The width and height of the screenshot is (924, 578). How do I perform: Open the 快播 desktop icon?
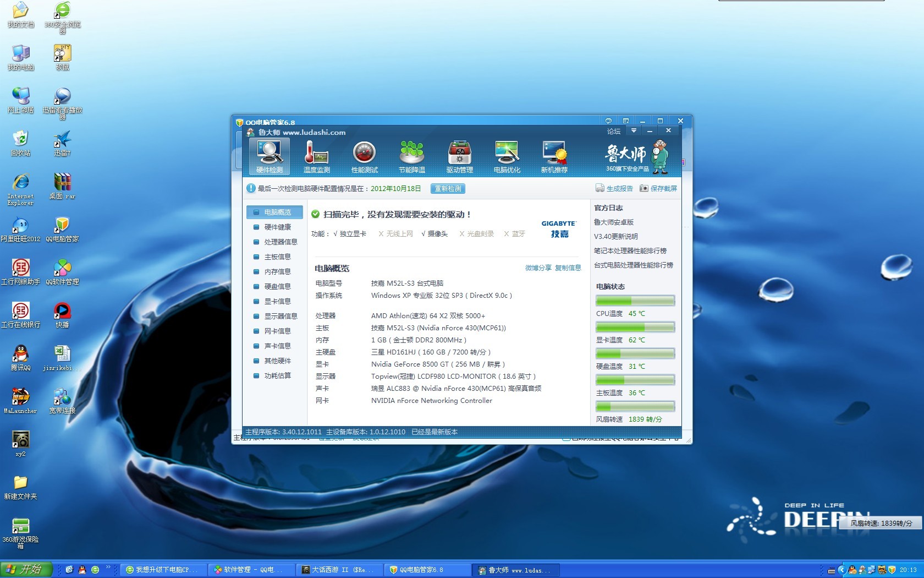[x=62, y=315]
